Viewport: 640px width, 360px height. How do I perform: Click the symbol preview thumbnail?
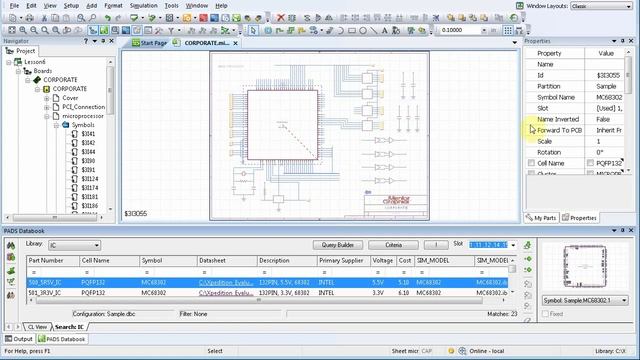click(585, 267)
